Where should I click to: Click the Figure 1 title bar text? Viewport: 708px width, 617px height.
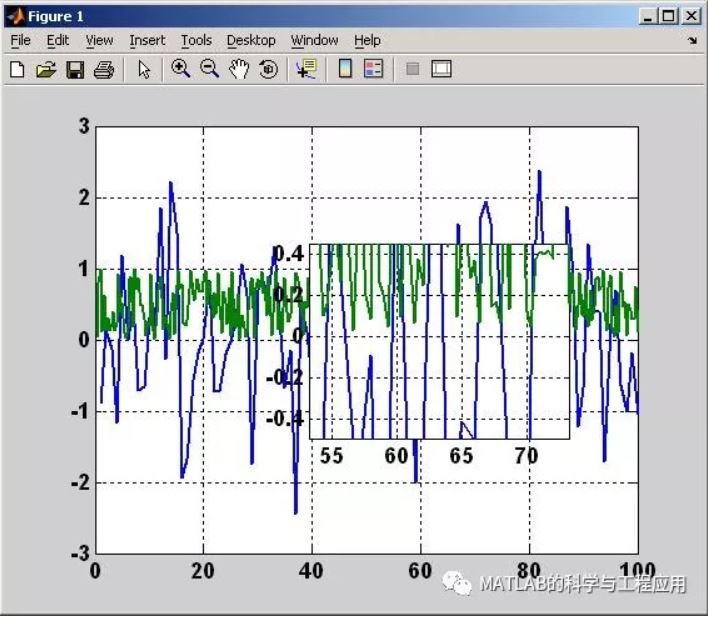[x=56, y=17]
